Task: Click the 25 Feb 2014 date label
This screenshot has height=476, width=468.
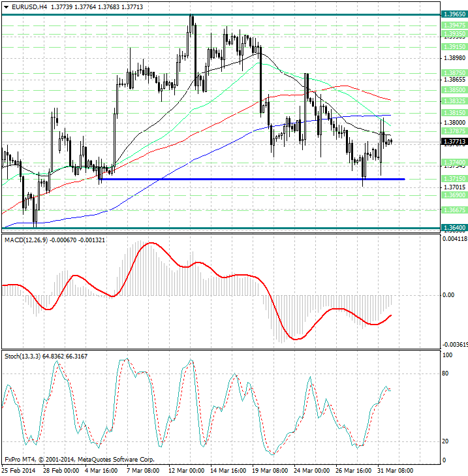Action: point(19,471)
